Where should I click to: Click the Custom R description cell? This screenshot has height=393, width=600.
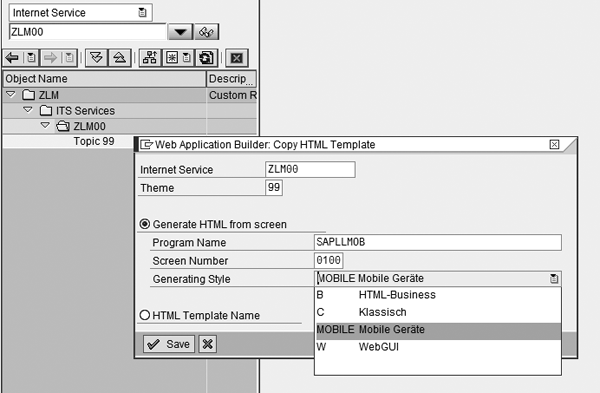pyautogui.click(x=232, y=95)
